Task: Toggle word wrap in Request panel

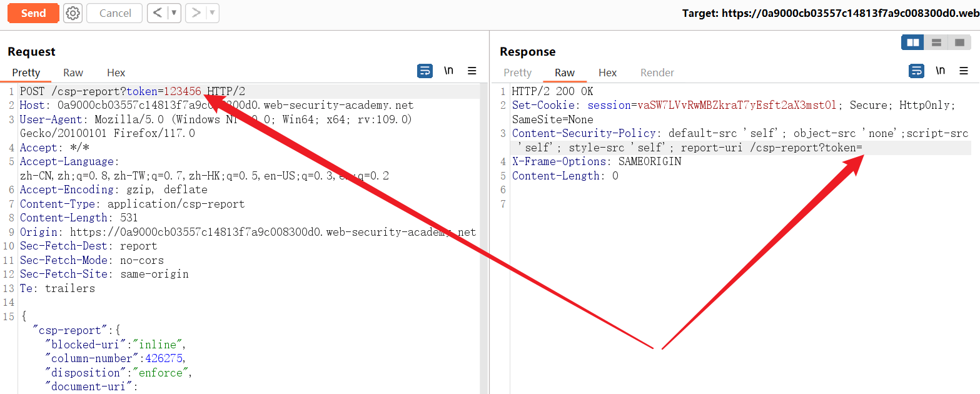Action: click(425, 71)
